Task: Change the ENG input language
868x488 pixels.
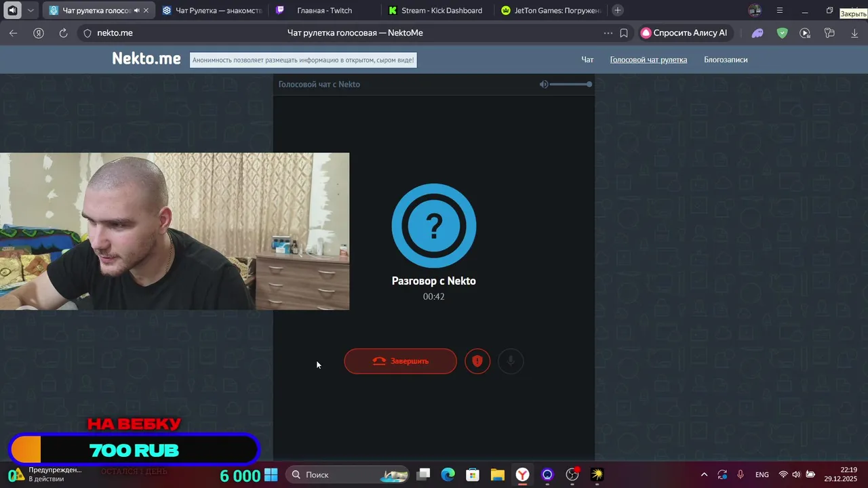Action: tap(762, 474)
